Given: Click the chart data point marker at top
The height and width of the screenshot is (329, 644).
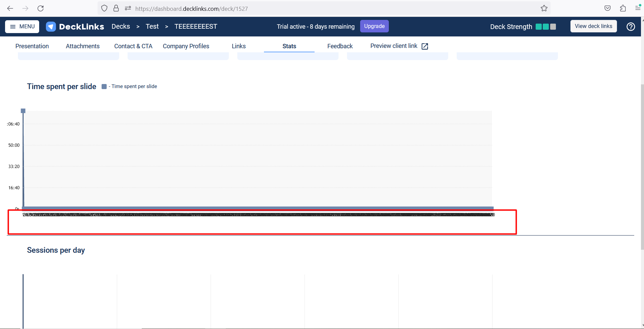Looking at the screenshot, I should 23,111.
